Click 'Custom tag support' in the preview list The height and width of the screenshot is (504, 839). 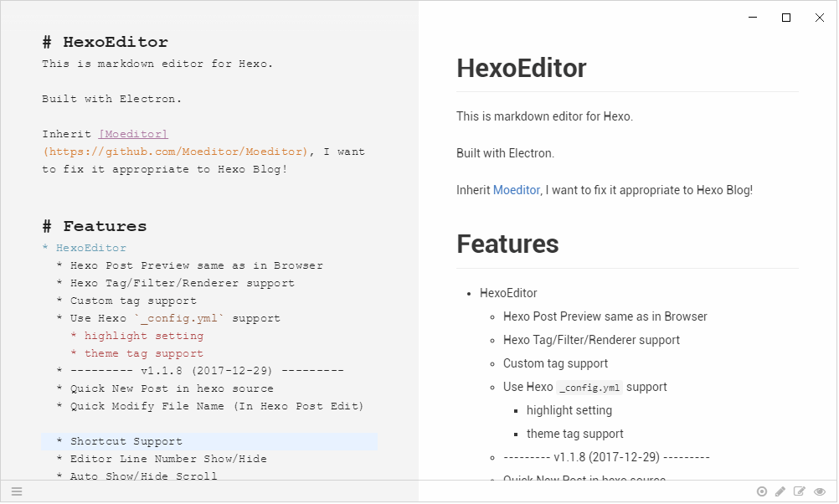tap(555, 364)
